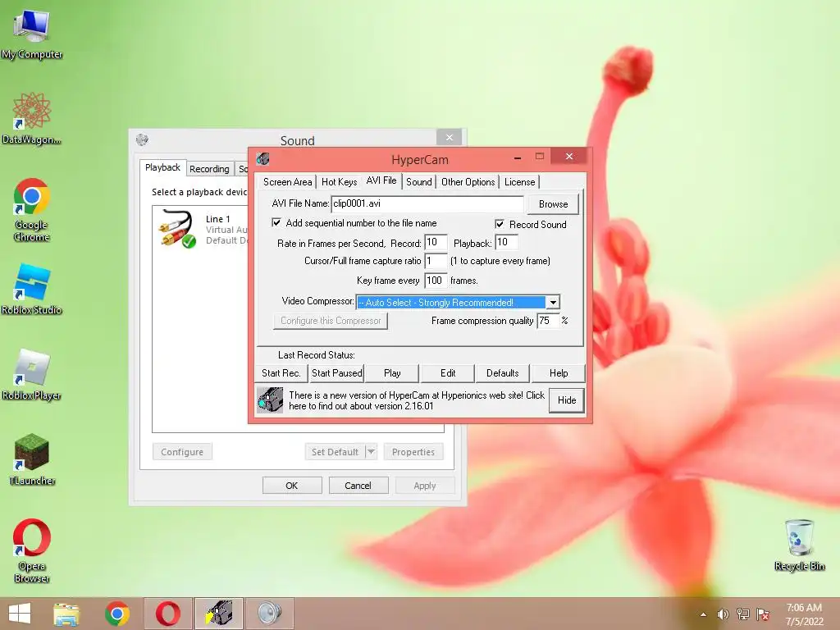Open the Recycle Bin icon
Screen dimensions: 840x630
point(799,546)
